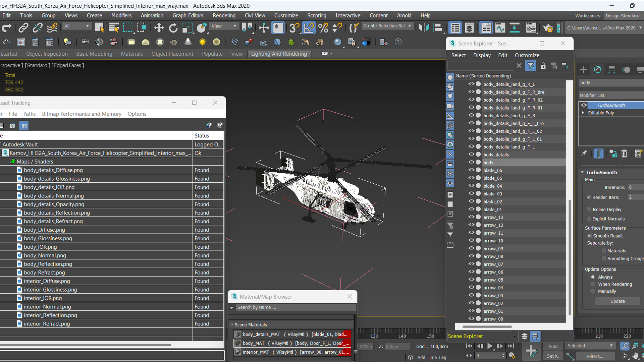
Task: Click the Asset Tracking table view icon
Action: (24, 126)
